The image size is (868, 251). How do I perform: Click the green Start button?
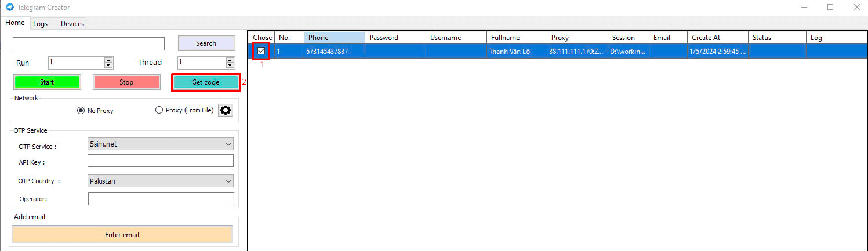point(47,82)
